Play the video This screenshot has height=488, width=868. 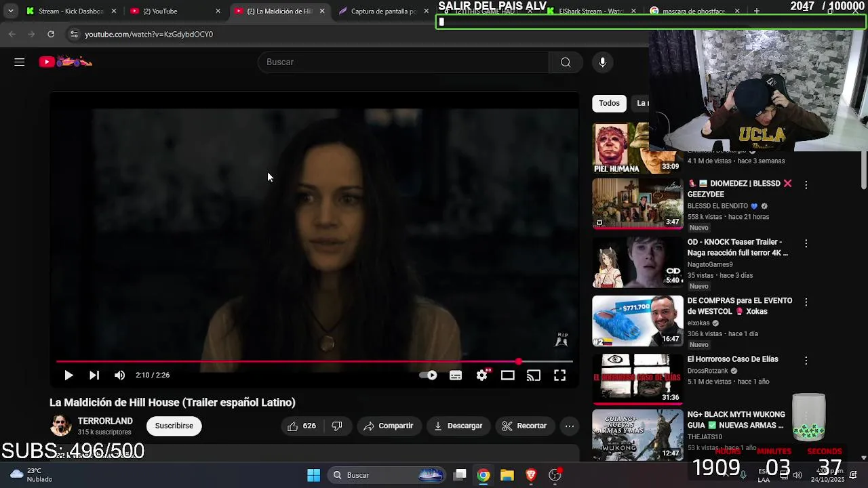68,375
